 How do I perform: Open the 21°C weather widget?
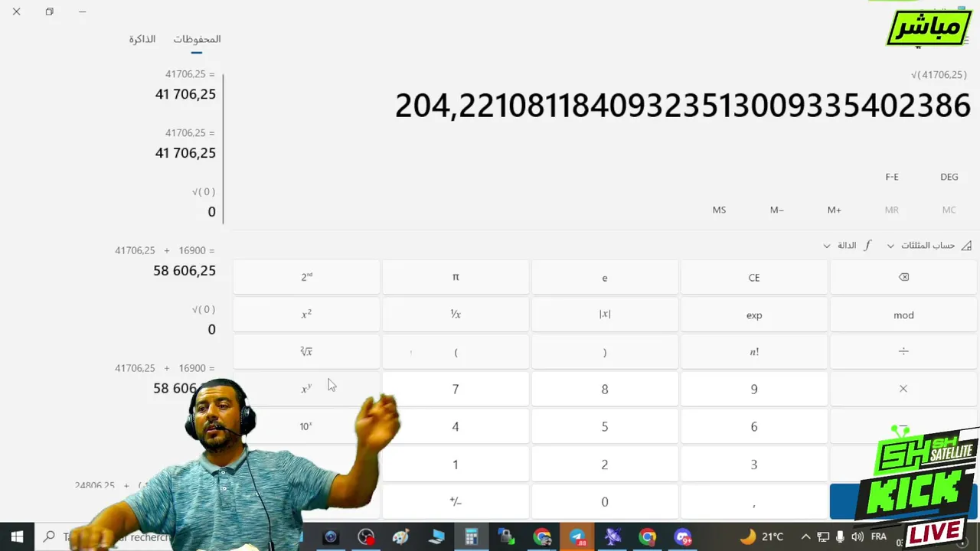[x=761, y=536]
